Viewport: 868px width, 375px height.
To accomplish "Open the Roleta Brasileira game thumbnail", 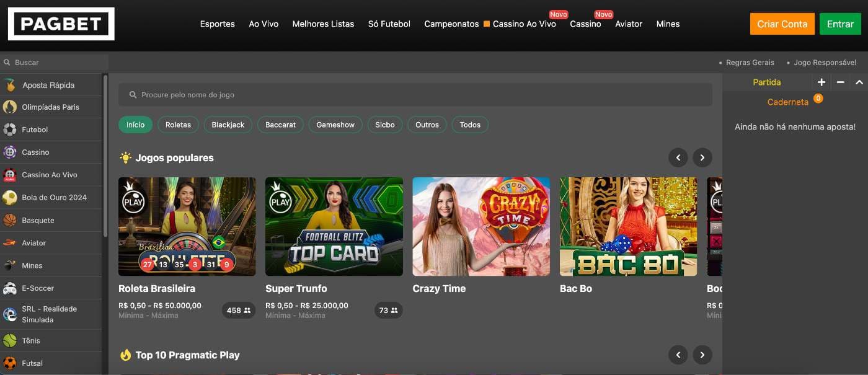I will point(187,226).
